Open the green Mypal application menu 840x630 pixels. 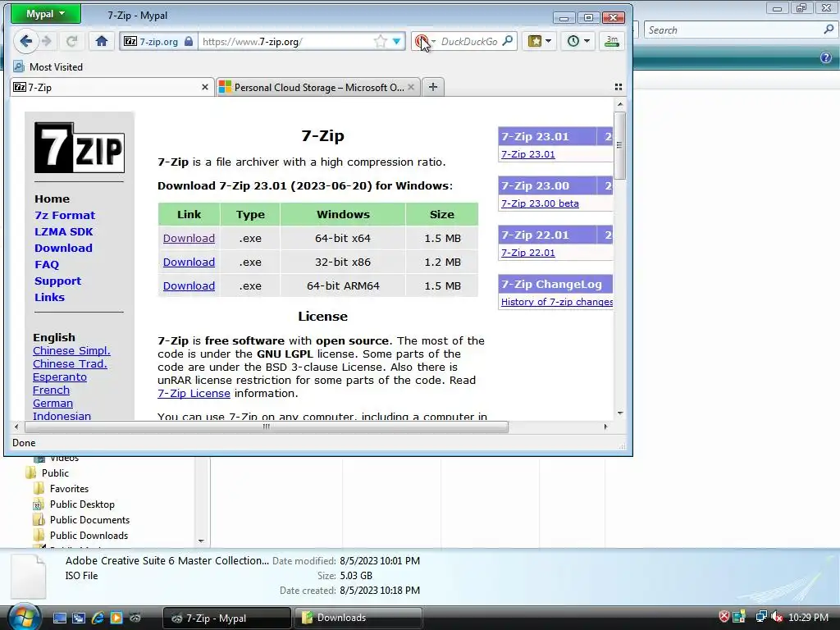[46, 14]
